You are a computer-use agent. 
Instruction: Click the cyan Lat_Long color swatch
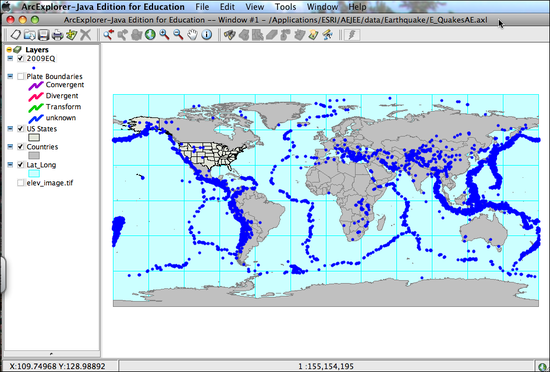point(34,174)
